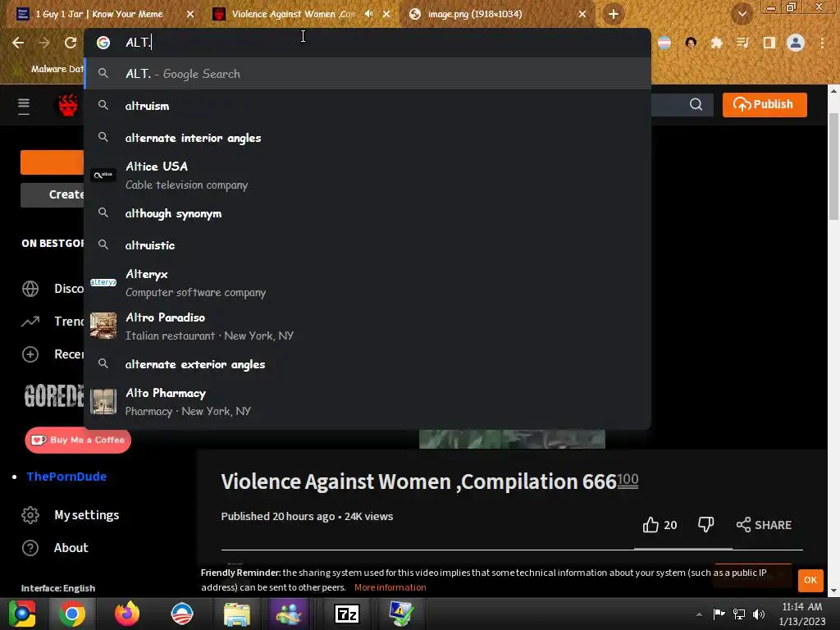Click the SHARE button

764,525
